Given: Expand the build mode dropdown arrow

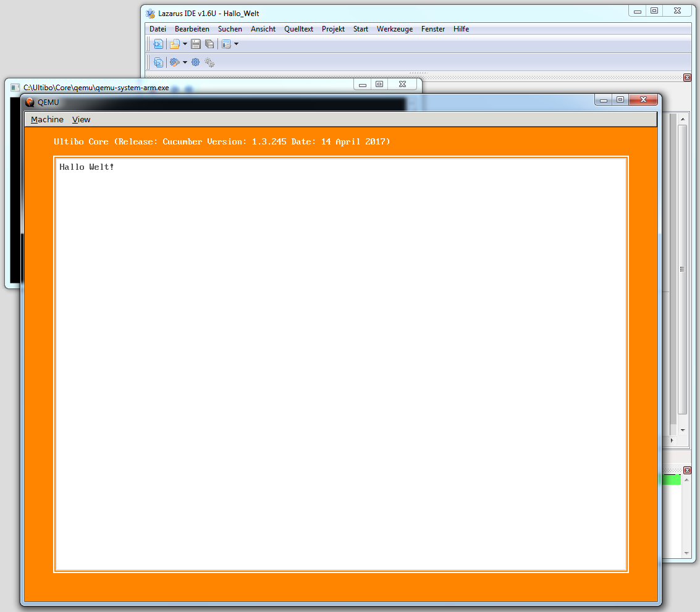Looking at the screenshot, I should (185, 62).
